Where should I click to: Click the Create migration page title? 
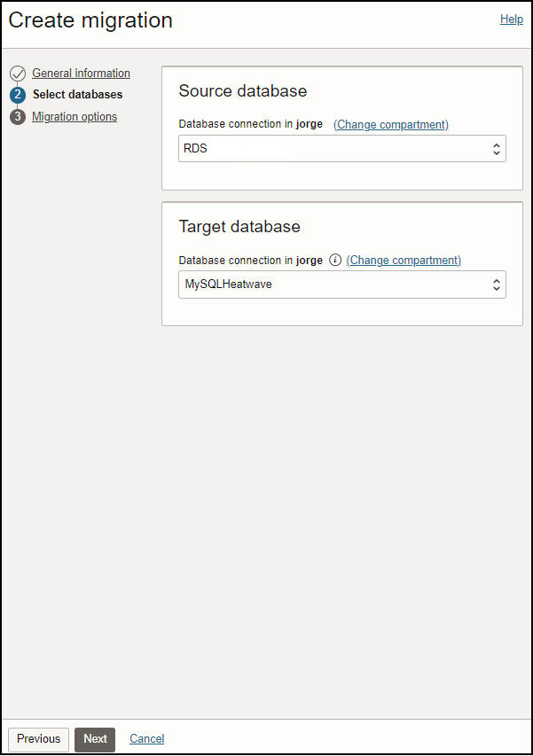89,20
